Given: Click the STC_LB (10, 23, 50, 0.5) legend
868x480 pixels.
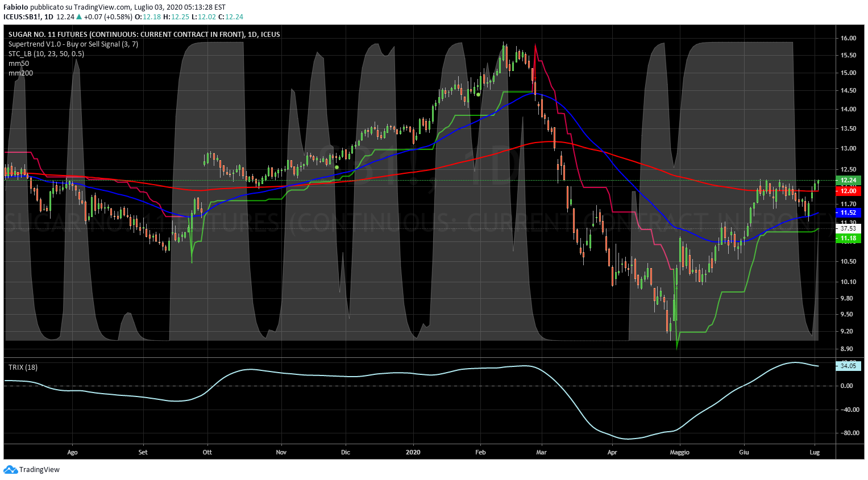Looking at the screenshot, I should (46, 54).
